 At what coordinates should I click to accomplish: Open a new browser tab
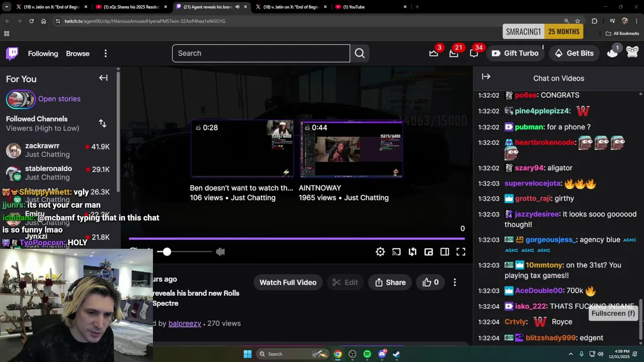point(417,7)
